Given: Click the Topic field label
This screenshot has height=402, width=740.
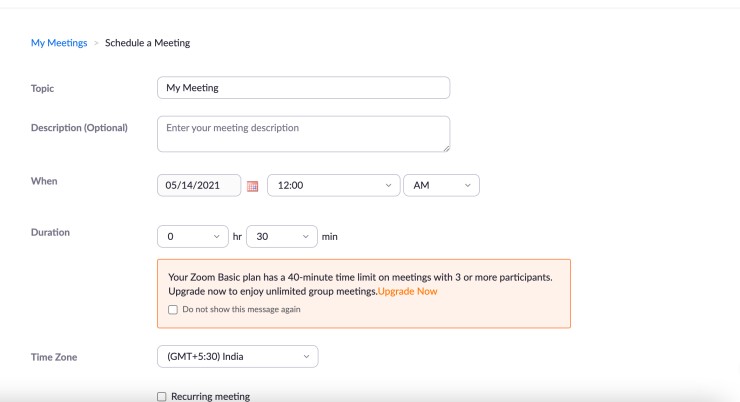Looking at the screenshot, I should 43,88.
